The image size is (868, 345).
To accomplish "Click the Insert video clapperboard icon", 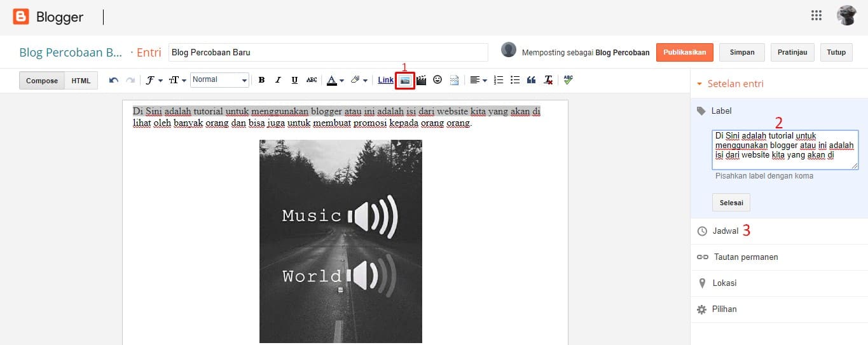I will click(421, 80).
